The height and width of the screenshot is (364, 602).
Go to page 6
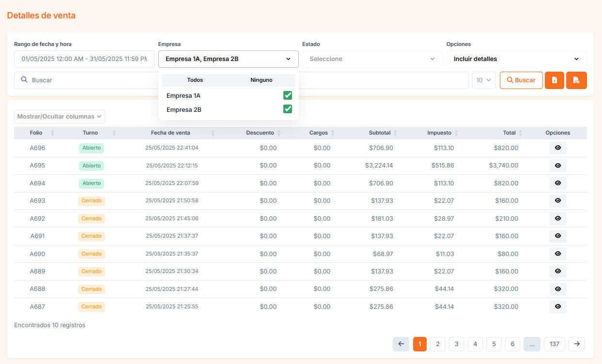[512, 344]
